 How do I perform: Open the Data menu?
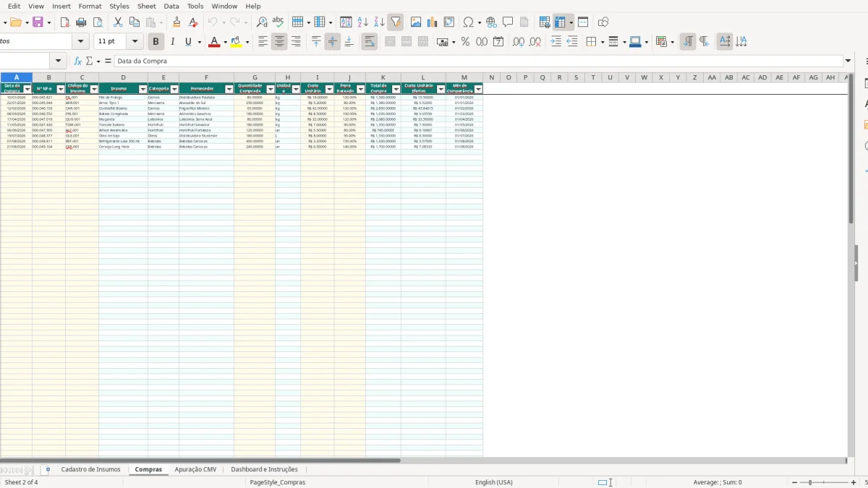[x=171, y=6]
